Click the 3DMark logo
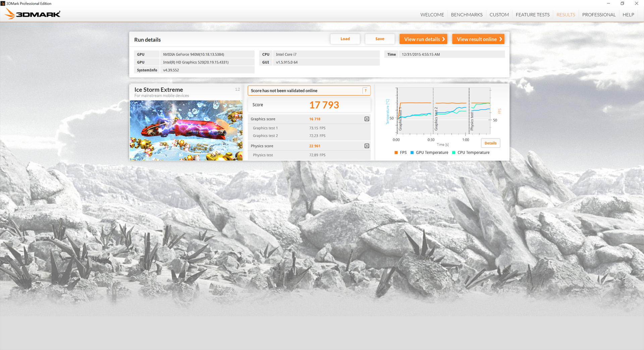 coord(33,14)
